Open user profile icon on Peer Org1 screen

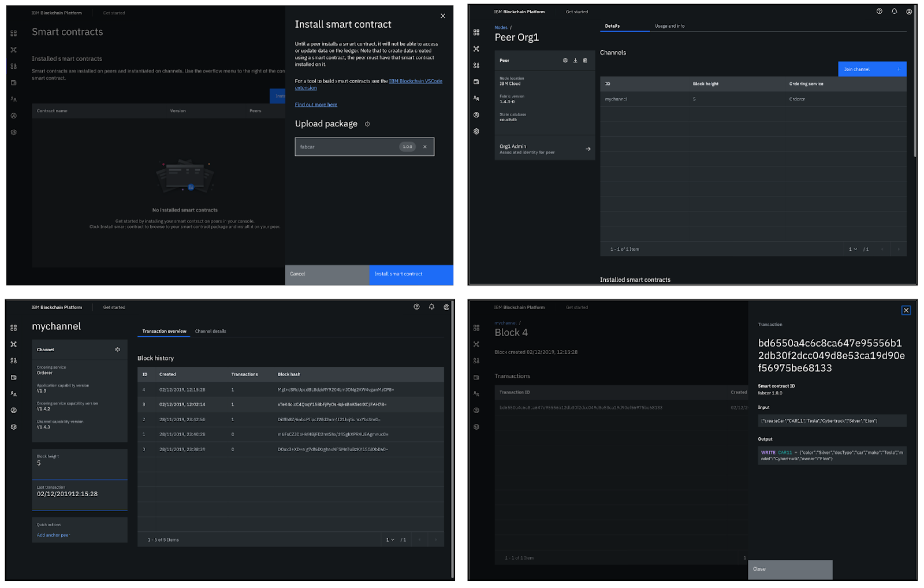(909, 12)
